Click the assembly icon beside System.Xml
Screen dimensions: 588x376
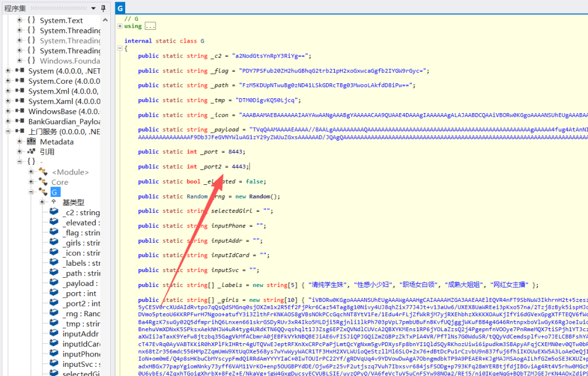20,91
